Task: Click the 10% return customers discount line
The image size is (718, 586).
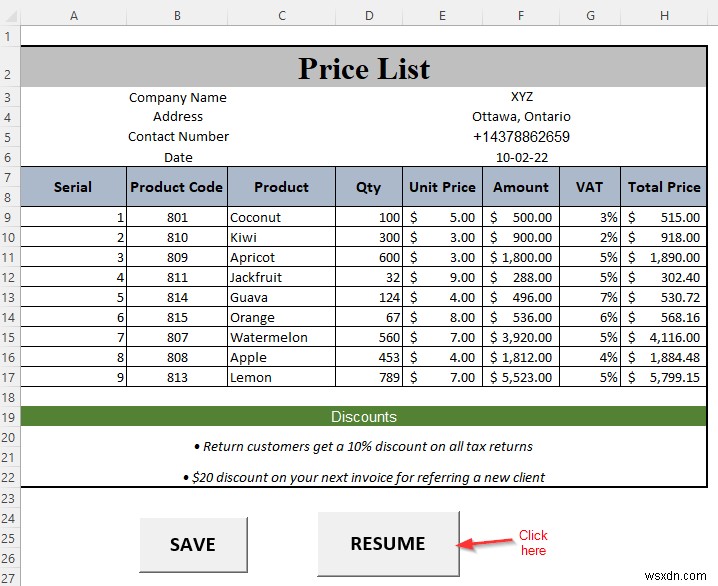Action: 364,446
